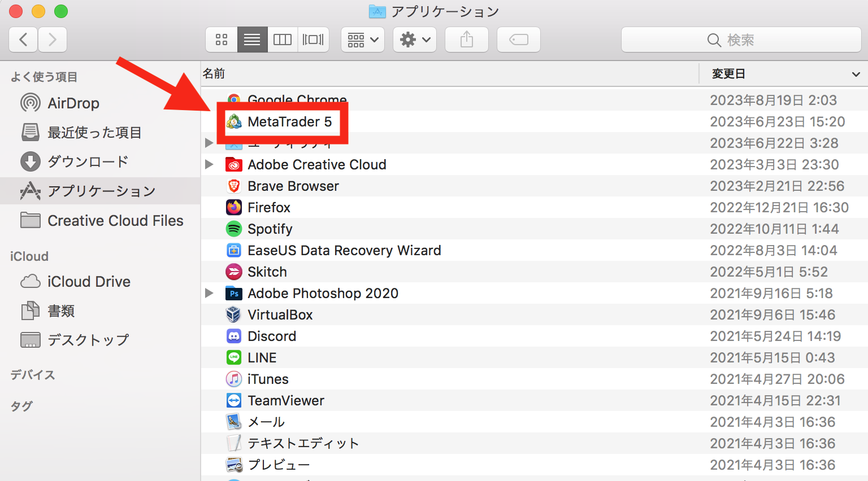Go back with the left chevron

tap(23, 40)
